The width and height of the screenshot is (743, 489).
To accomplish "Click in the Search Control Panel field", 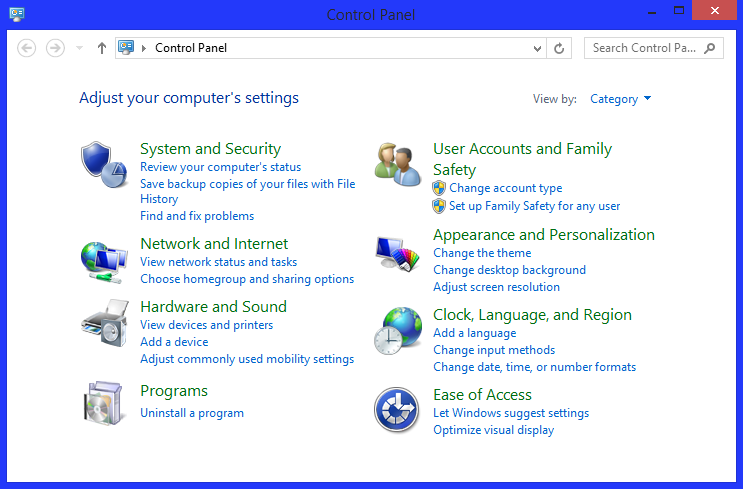I will click(x=643, y=48).
